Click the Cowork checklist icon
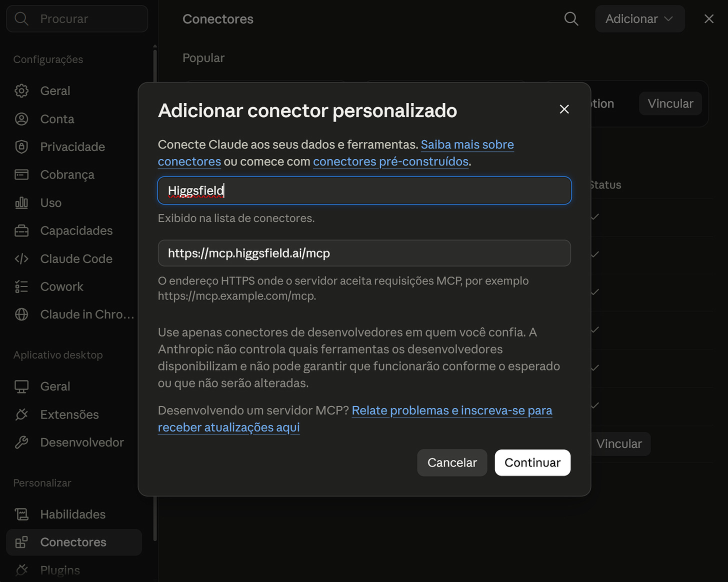Image resolution: width=728 pixels, height=582 pixels. (21, 286)
